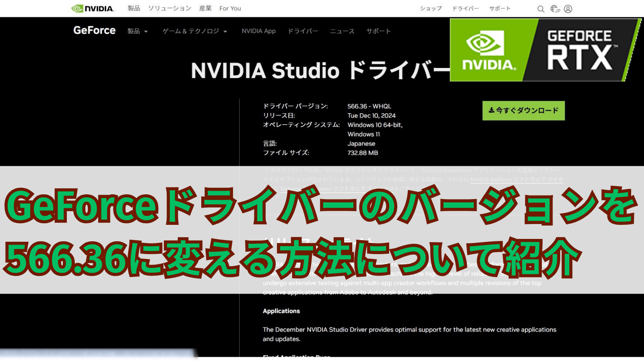Screen dimensions: 644x362
Task: Click For You in the top menu
Action: click(x=230, y=8)
